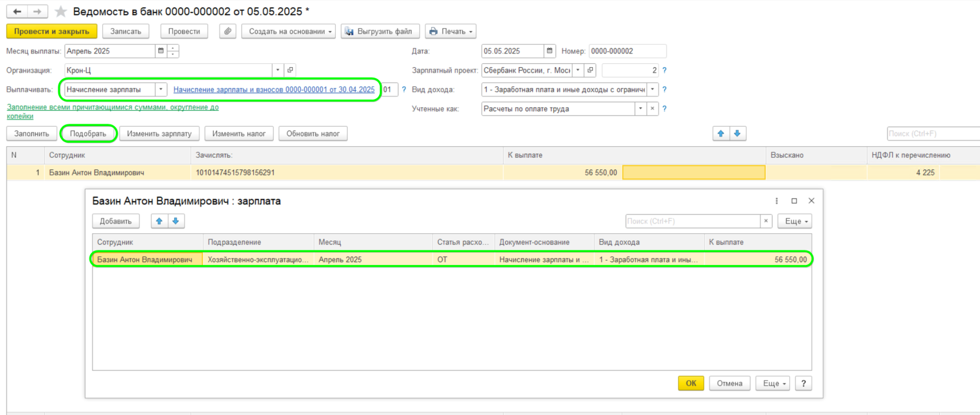The image size is (980, 415).
Task: Open the Зарплатный проект dropdown
Action: [578, 70]
